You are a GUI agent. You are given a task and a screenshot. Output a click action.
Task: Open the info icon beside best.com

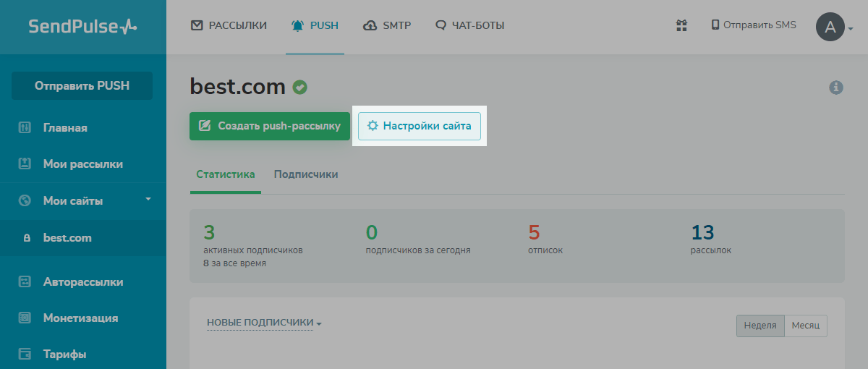[x=836, y=88]
